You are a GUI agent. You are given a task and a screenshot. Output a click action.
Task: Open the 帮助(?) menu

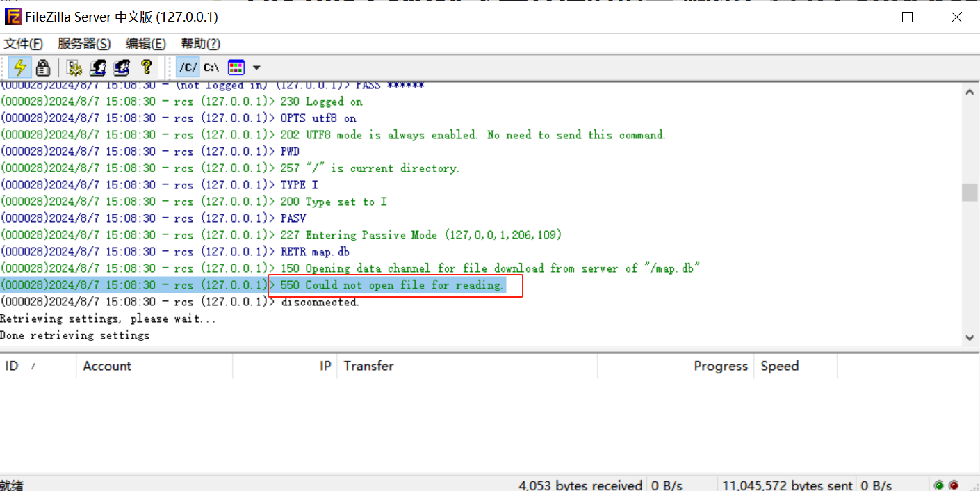(201, 44)
